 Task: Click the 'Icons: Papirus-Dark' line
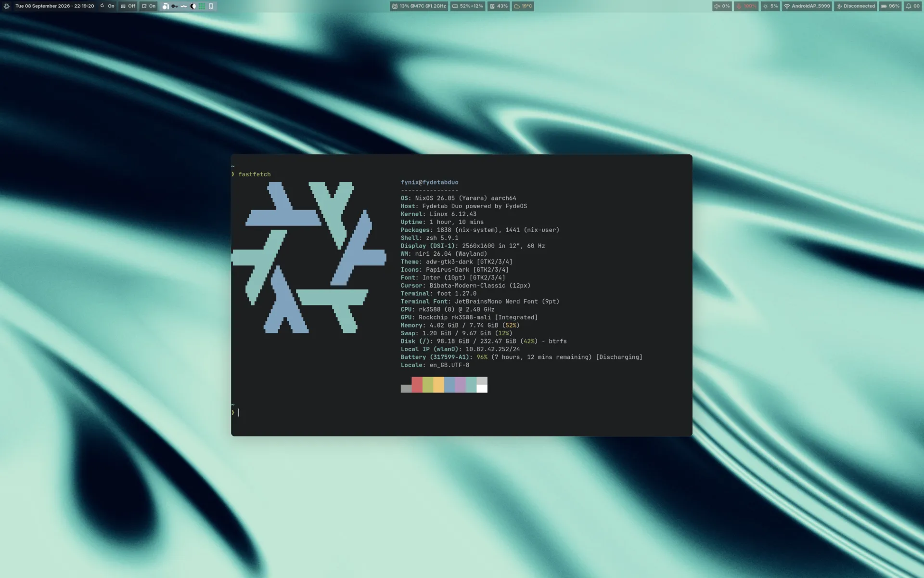tap(455, 270)
